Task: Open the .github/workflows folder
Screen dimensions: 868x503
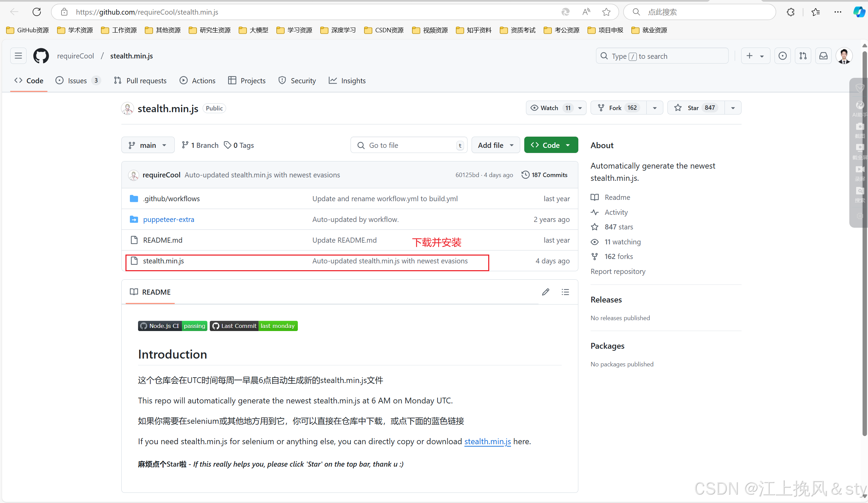Action: 171,199
